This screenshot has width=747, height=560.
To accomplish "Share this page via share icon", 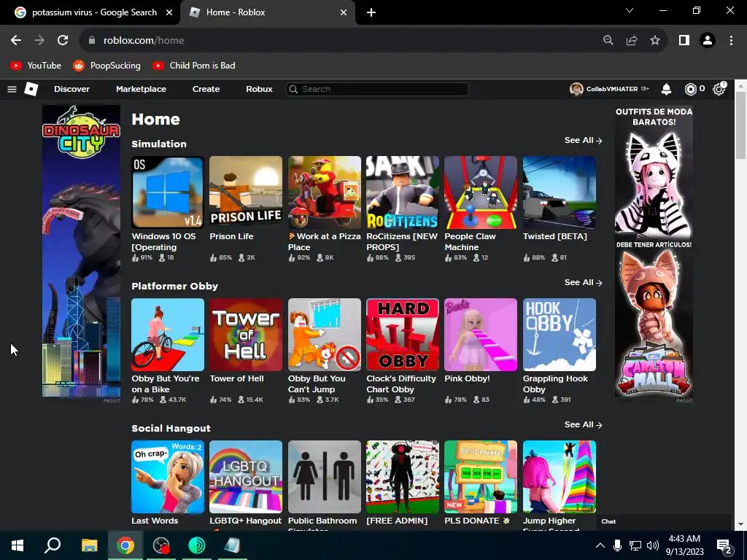I will click(632, 41).
